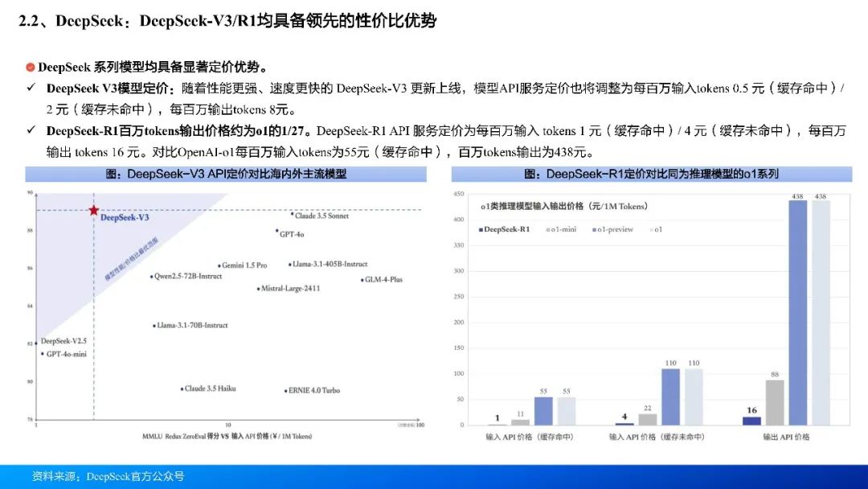The width and height of the screenshot is (868, 489).
Task: Click the o1-preview legend color square
Action: point(595,229)
